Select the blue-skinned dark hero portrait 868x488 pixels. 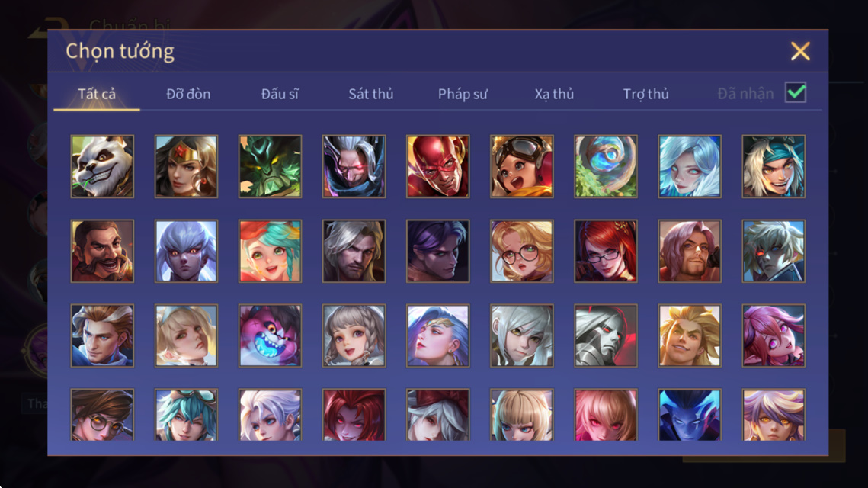689,414
